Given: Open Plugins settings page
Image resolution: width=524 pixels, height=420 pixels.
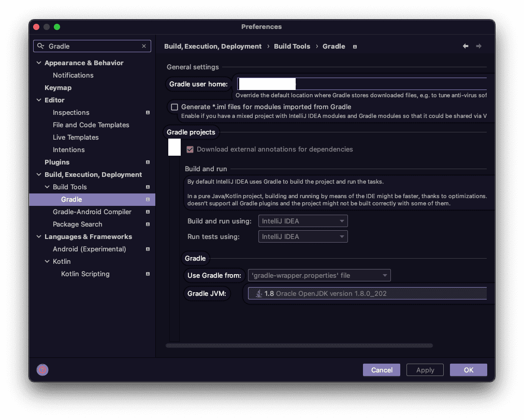Looking at the screenshot, I should (57, 162).
